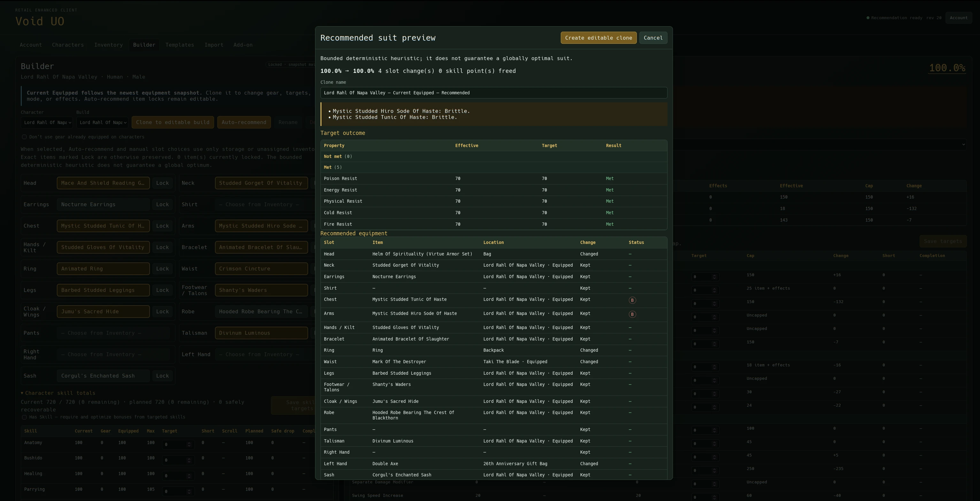
Task: Open the Earrings slot Nocturne Earrings selector
Action: coord(103,205)
